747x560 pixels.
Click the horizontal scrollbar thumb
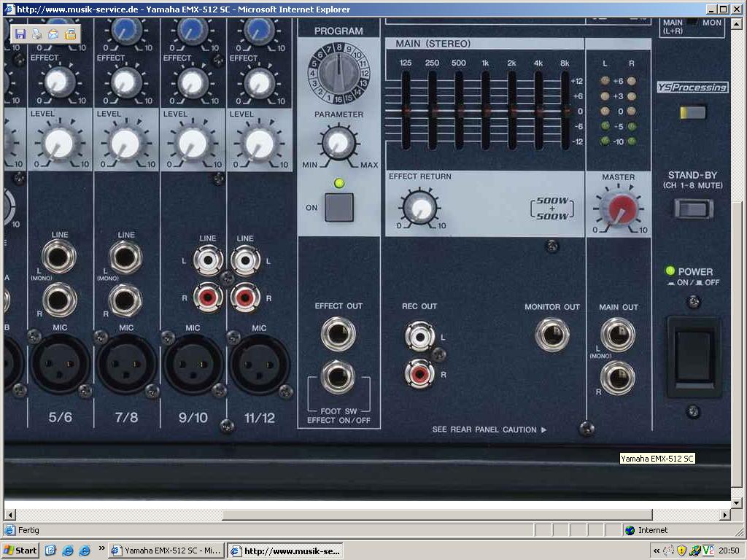pos(437,515)
